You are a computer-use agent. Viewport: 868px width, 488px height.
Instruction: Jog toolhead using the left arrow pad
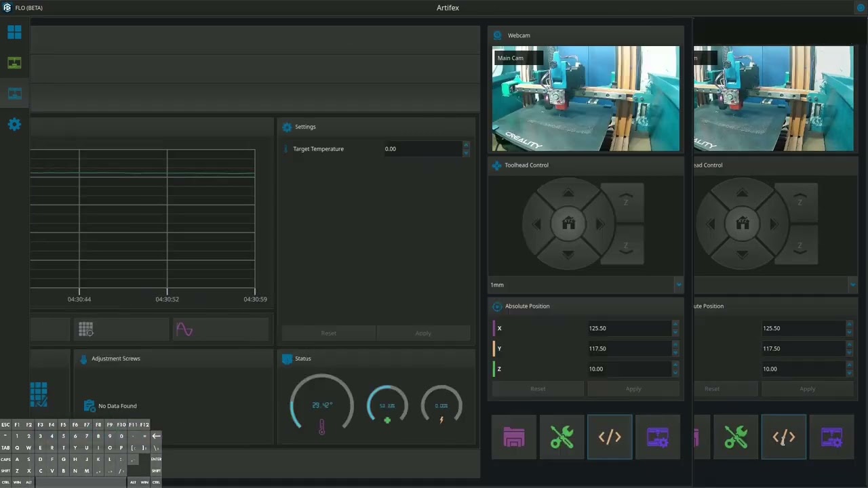[537, 224]
